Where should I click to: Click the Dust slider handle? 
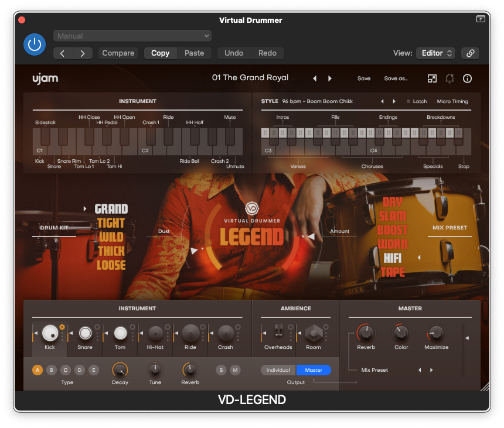point(194,251)
